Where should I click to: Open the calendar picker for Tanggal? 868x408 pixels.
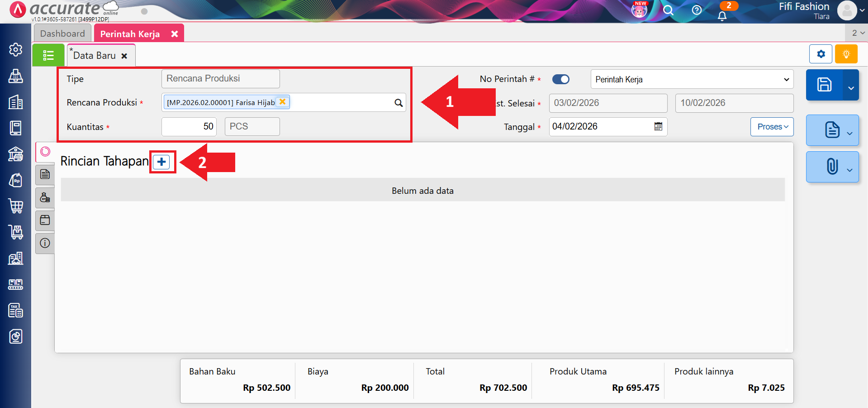click(658, 127)
